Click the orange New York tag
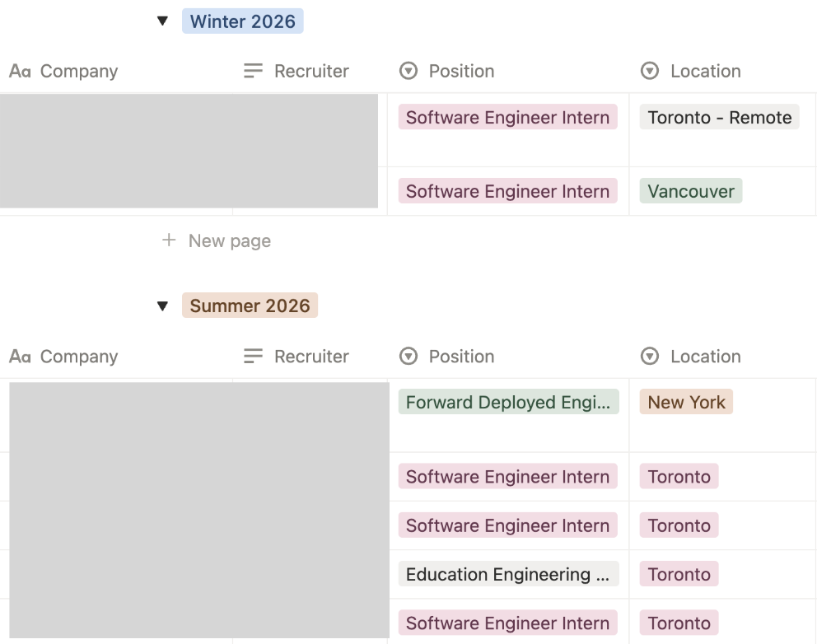The width and height of the screenshot is (817, 644). tap(685, 402)
